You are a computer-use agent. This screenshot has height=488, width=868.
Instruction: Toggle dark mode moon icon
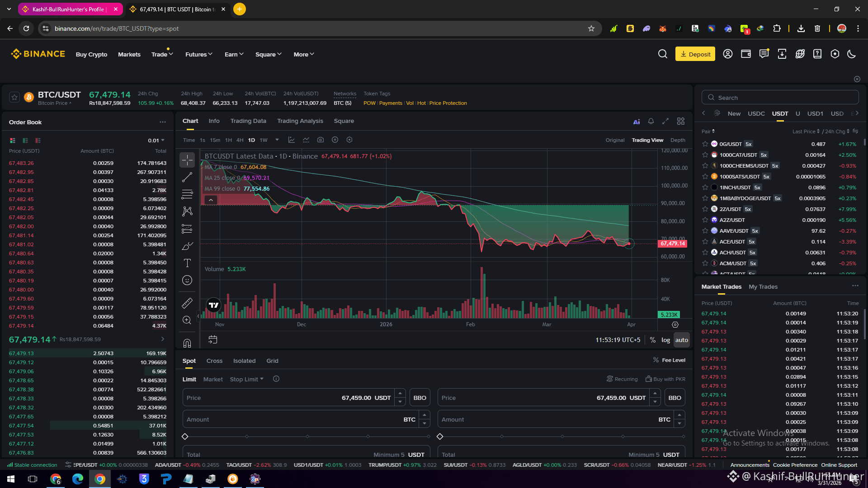tap(852, 54)
